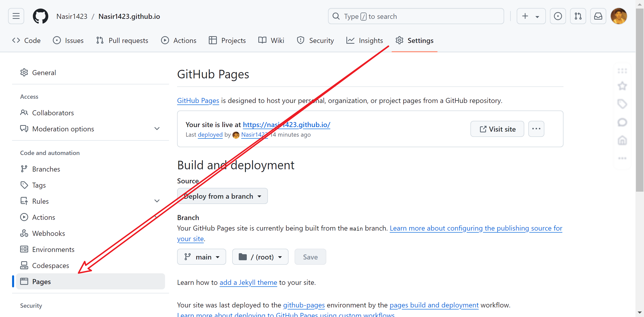
Task: Switch to the Code tab
Action: 26,40
